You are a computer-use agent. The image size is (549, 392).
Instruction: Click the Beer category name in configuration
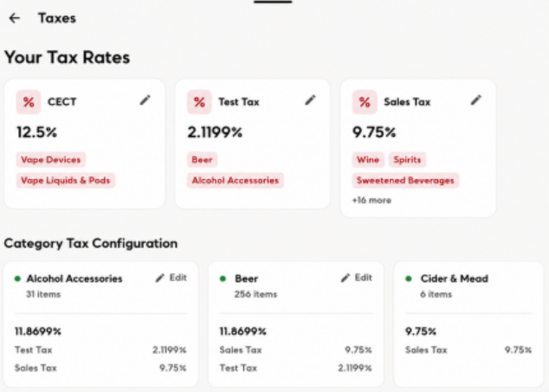point(247,279)
